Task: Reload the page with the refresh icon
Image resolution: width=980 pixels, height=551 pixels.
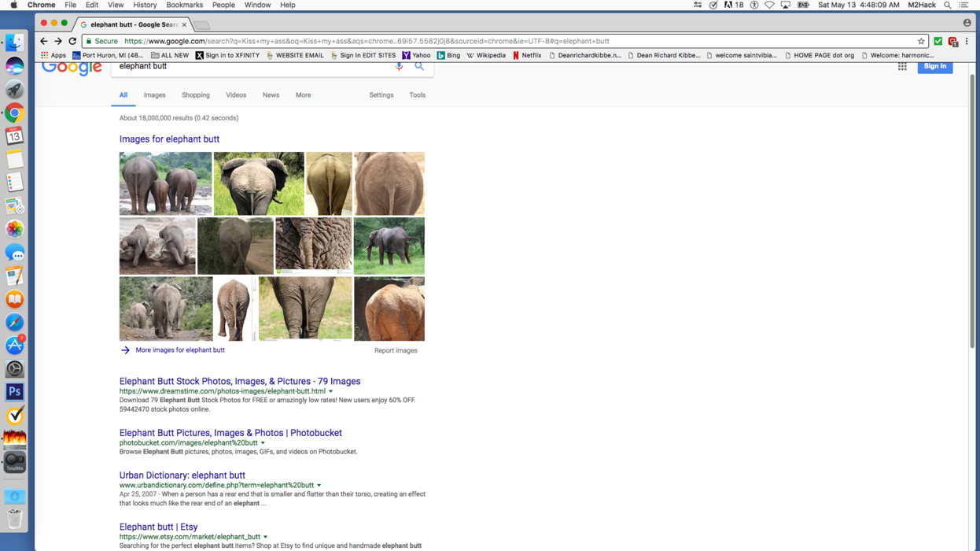Action: tap(72, 41)
